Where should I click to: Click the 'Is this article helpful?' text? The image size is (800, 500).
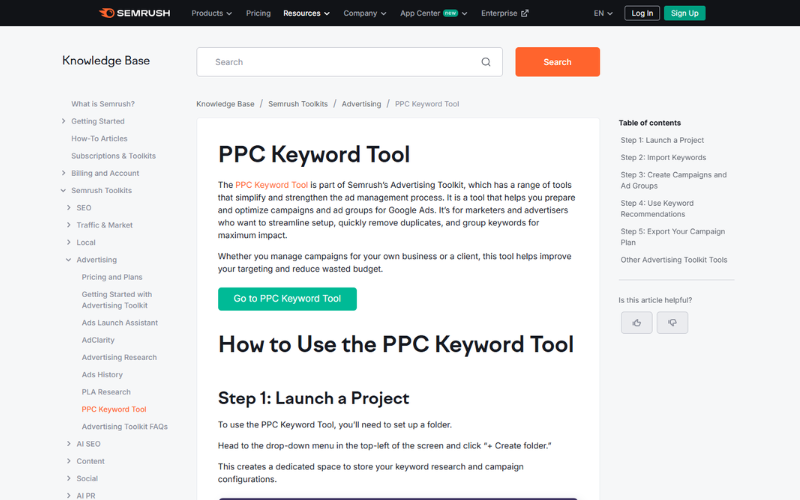coord(655,300)
